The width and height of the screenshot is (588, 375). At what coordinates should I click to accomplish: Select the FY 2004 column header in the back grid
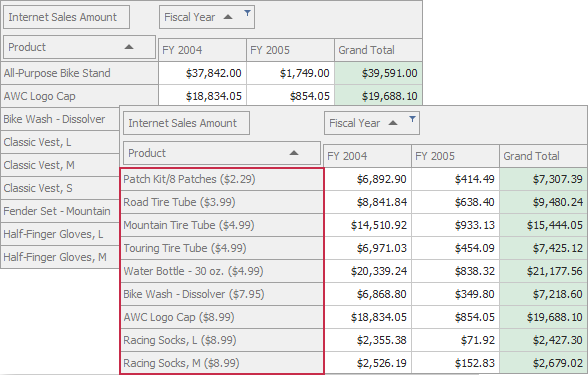202,50
